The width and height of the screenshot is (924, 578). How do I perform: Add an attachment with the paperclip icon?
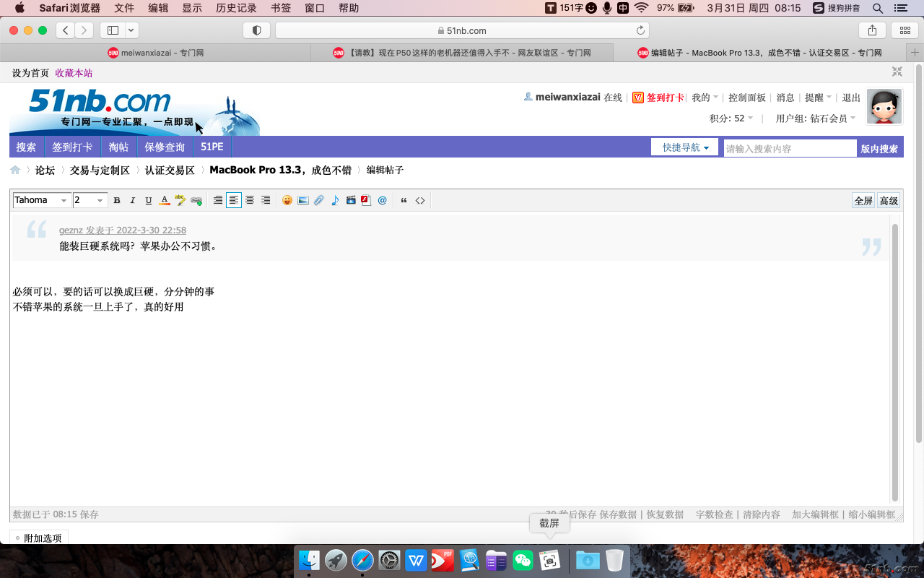pyautogui.click(x=319, y=200)
